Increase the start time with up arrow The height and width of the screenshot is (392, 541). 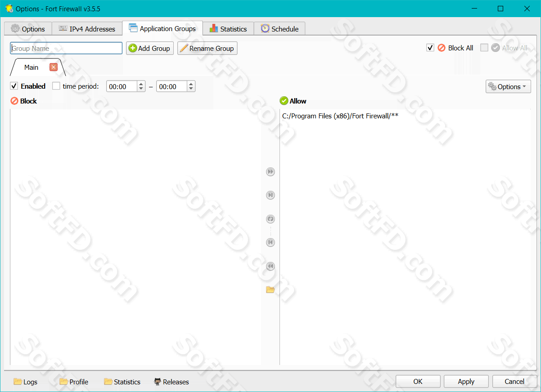click(141, 84)
